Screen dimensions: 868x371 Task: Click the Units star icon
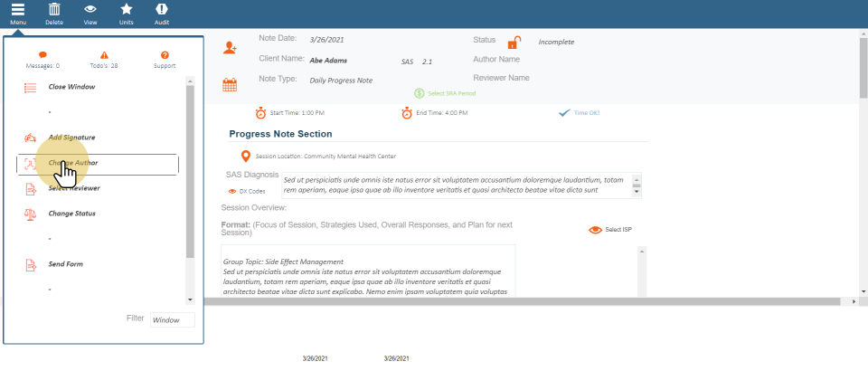click(x=126, y=9)
